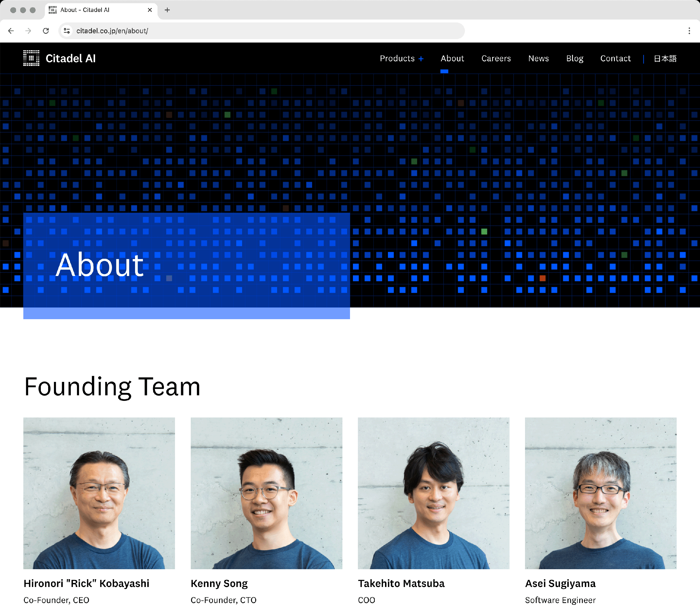The width and height of the screenshot is (700, 615).
Task: Expand the Products plus menu
Action: tap(402, 59)
